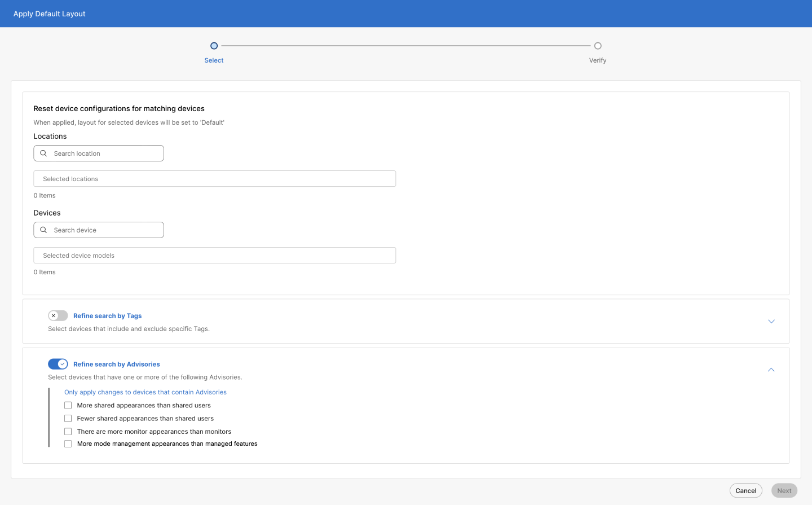Screen dimensions: 812x505
Task: Click the Cancel button
Action: click(x=746, y=491)
